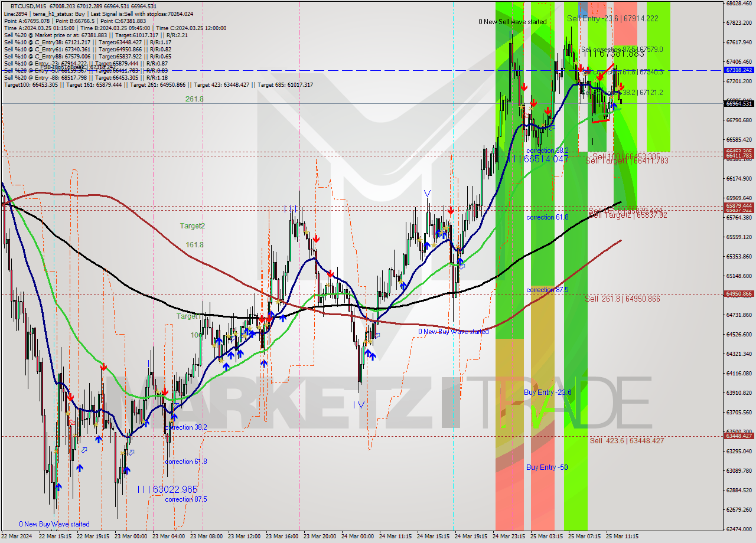Select the 'Sell 261.8 | 64950.866' label
The image size is (756, 543).
[x=623, y=299]
